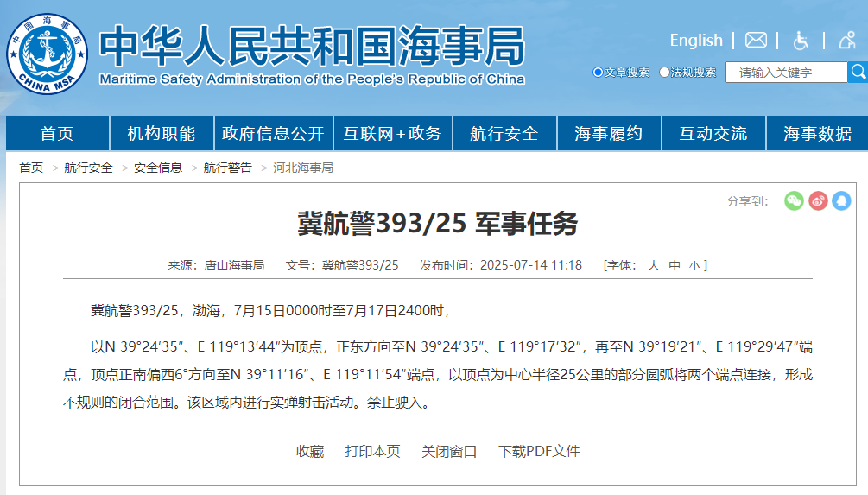Click the source text 唐山海事局
868x495 pixels.
[234, 265]
